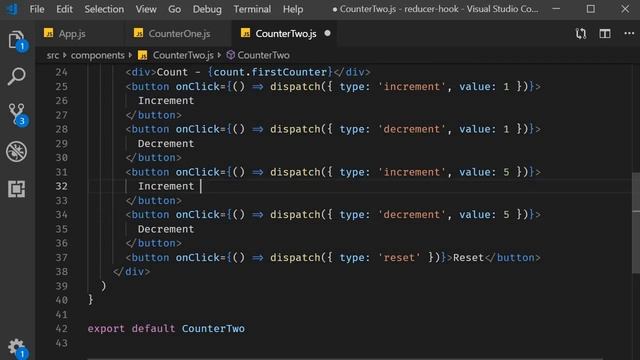
Task: Click CounterTwo symbol cube icon in breadcrumb
Action: point(231,55)
